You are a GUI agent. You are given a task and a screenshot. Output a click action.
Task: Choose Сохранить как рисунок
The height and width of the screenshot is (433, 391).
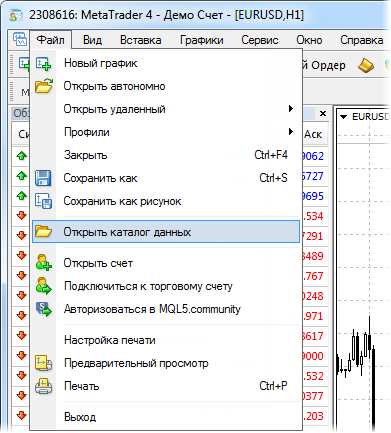pos(166,201)
